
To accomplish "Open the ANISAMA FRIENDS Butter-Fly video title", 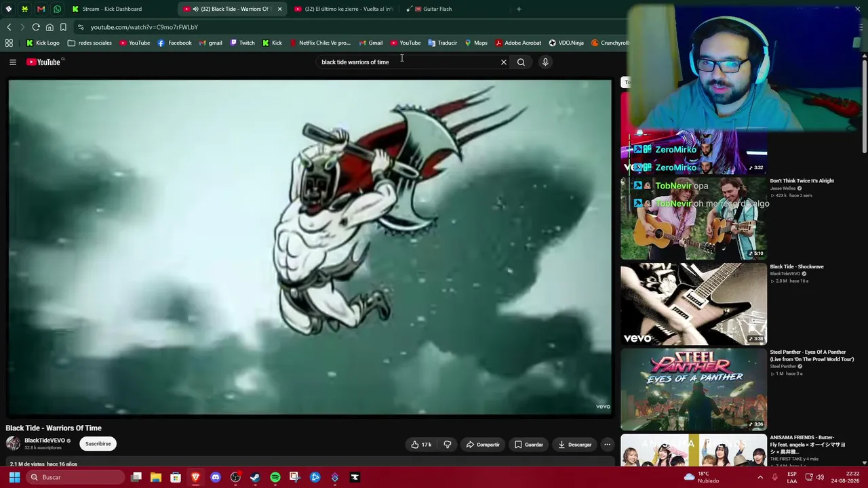I will tap(808, 445).
